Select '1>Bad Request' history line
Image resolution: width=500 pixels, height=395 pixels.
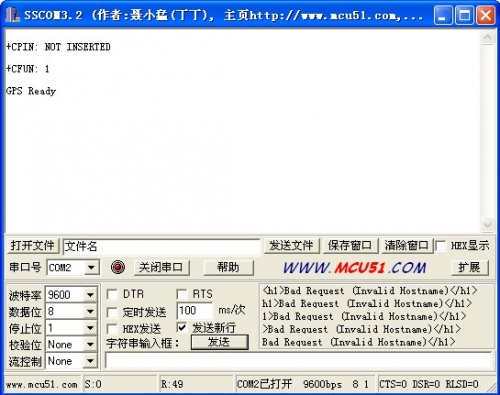[364, 316]
